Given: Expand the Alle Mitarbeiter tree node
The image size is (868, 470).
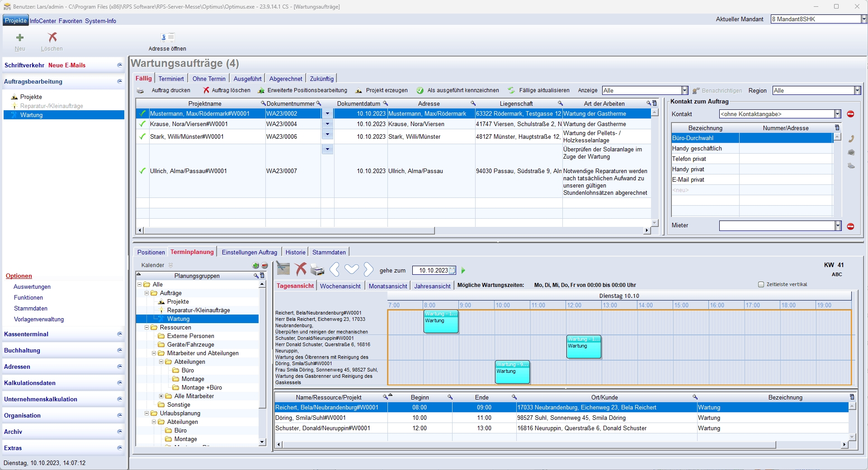Looking at the screenshot, I should pyautogui.click(x=161, y=396).
